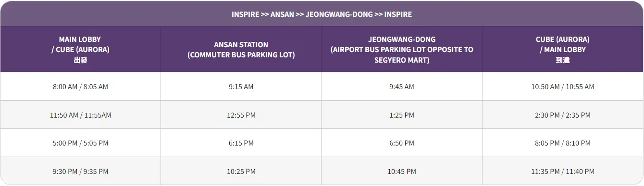Click the Ansan Station column header
Viewport: 644px width, 186px height.
(x=241, y=49)
